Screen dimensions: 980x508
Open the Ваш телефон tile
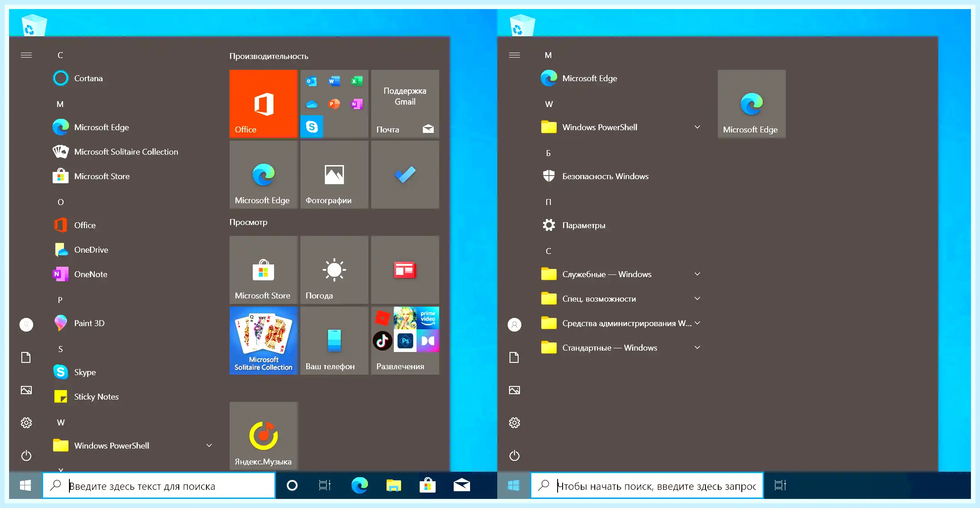(x=334, y=341)
